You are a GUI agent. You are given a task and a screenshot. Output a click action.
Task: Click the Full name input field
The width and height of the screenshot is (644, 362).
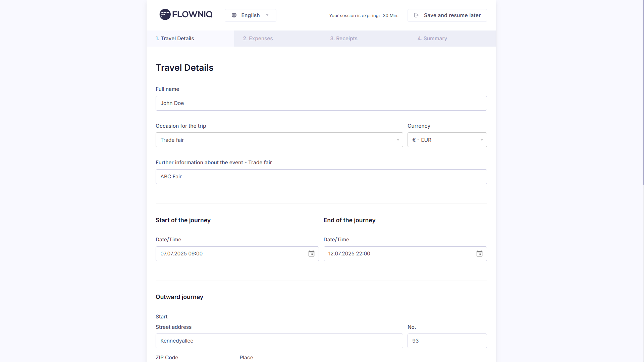pyautogui.click(x=321, y=103)
